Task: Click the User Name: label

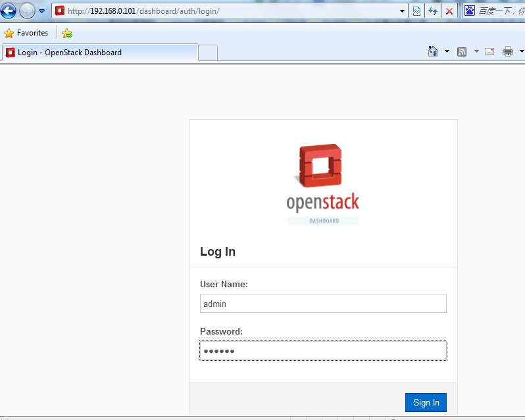Action: pos(224,284)
